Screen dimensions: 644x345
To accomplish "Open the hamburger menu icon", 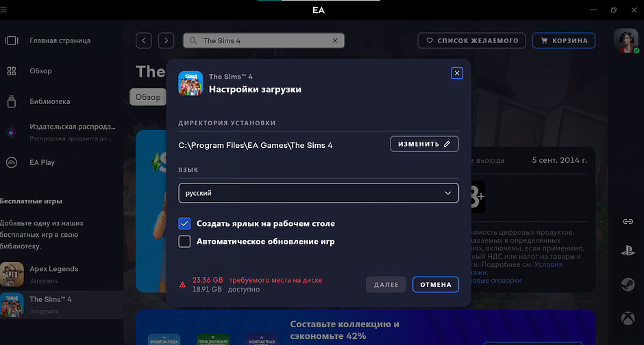I will pyautogui.click(x=3, y=10).
